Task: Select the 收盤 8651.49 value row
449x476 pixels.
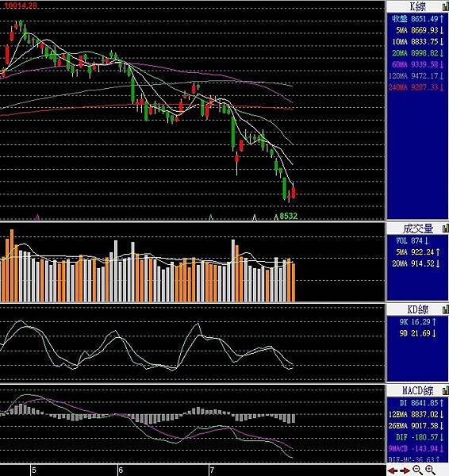Action: coord(418,19)
